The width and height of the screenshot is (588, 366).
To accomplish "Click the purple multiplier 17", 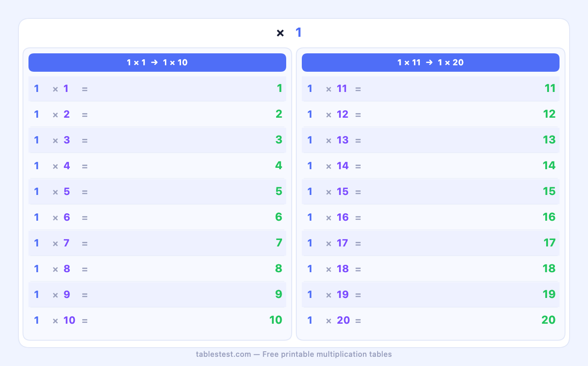I will (342, 243).
